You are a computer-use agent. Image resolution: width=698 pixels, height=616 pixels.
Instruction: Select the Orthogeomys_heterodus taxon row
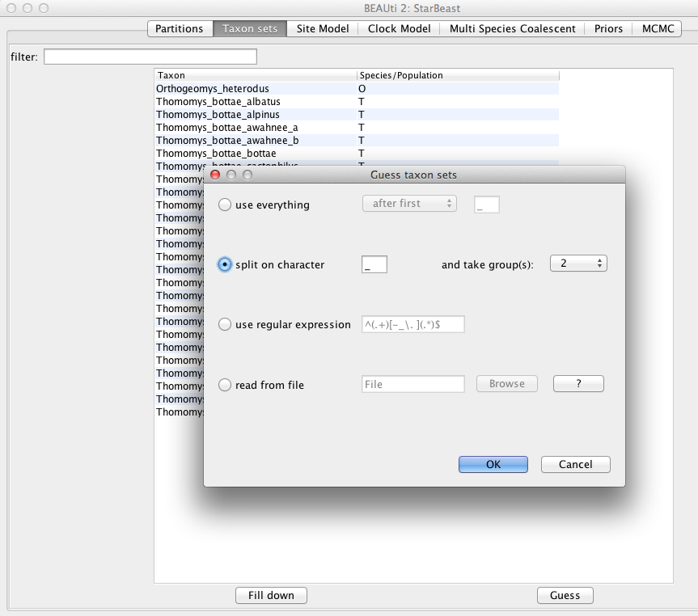point(212,88)
